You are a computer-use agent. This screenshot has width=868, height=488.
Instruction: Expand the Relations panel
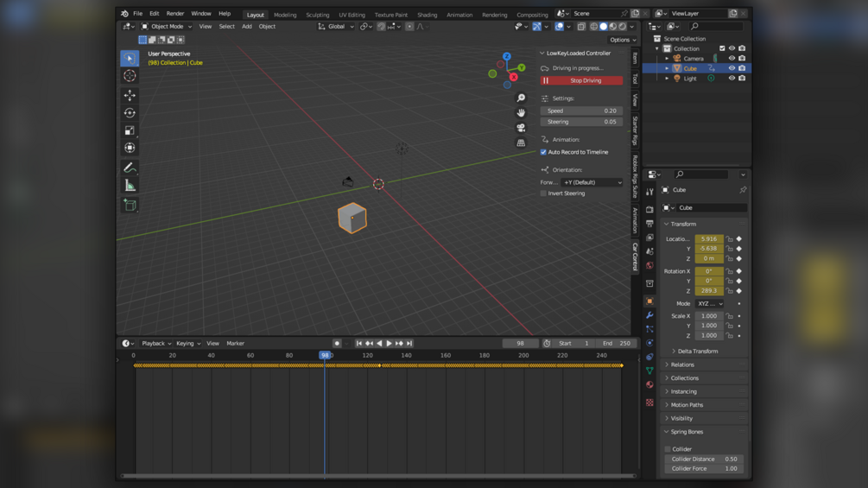(x=682, y=364)
